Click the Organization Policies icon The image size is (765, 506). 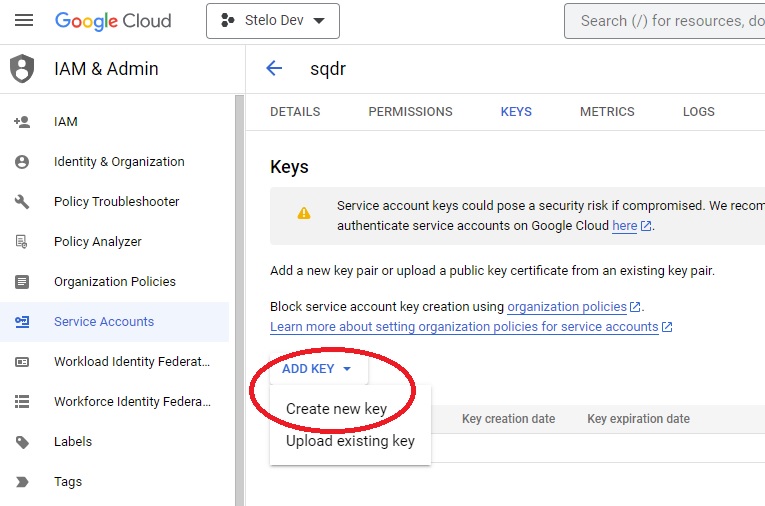(22, 282)
